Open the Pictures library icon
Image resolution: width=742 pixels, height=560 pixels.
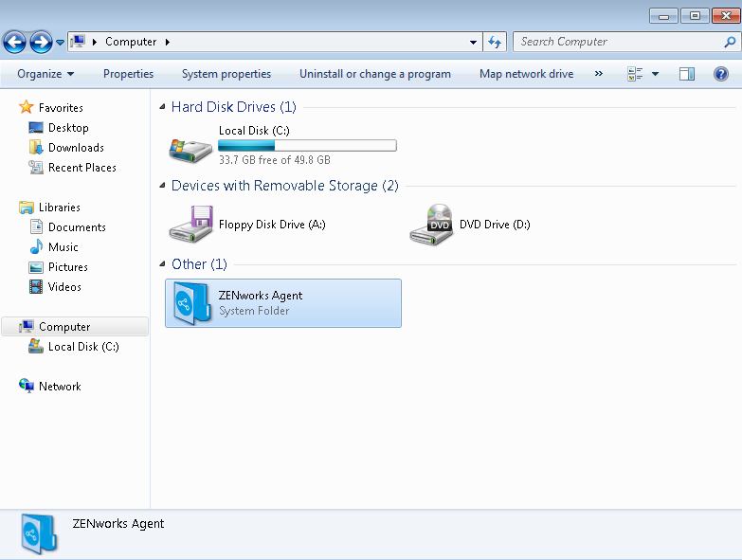[36, 267]
